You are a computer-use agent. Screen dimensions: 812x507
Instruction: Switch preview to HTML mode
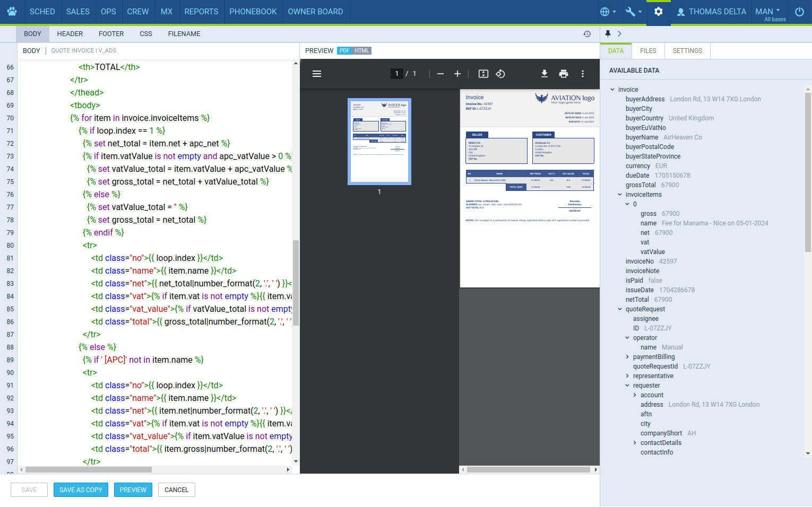pos(362,51)
